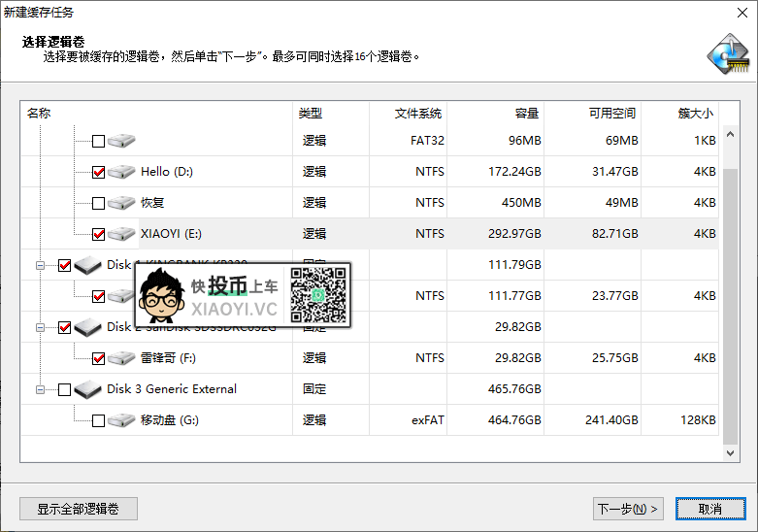
Task: Click the drive icon for 雷锋哥 (F:)
Action: click(x=121, y=358)
